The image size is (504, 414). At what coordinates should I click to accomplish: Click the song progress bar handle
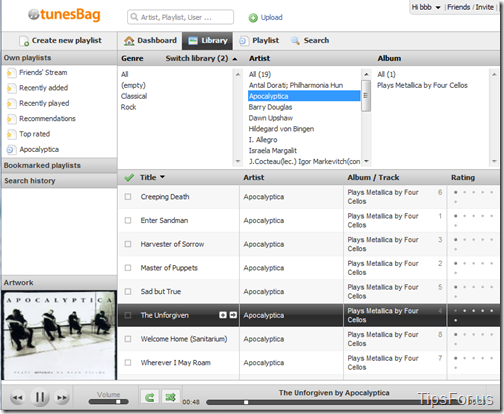click(246, 402)
